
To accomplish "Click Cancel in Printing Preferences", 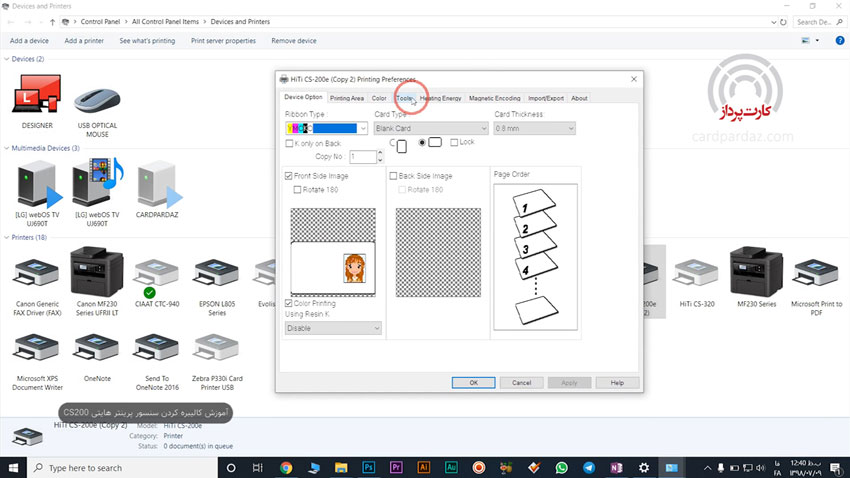I will (521, 383).
